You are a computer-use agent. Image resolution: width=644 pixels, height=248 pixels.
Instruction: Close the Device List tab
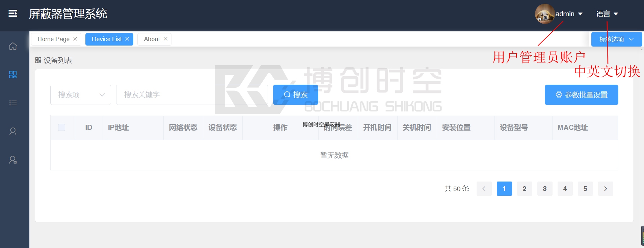pyautogui.click(x=127, y=39)
